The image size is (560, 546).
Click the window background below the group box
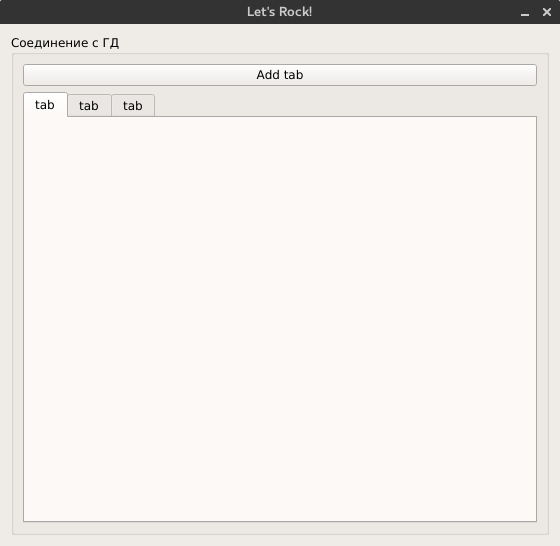280,540
